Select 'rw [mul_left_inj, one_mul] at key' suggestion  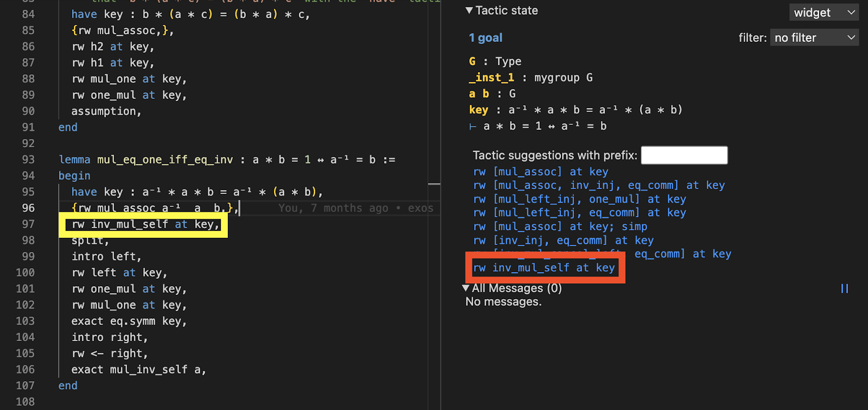579,199
